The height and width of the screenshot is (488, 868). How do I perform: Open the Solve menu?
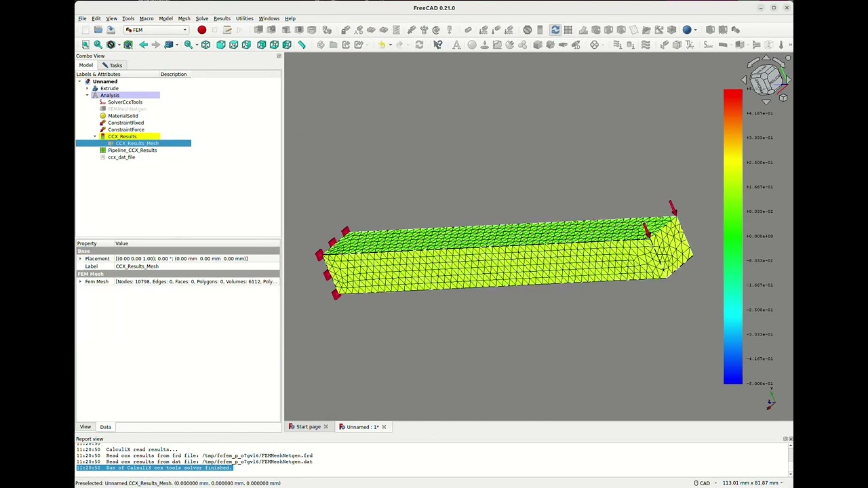[202, 18]
